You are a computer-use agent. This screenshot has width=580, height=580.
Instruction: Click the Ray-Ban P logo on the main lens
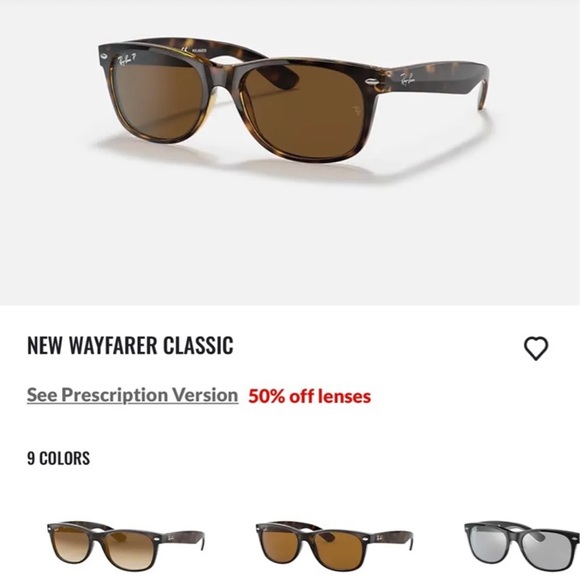tap(124, 60)
